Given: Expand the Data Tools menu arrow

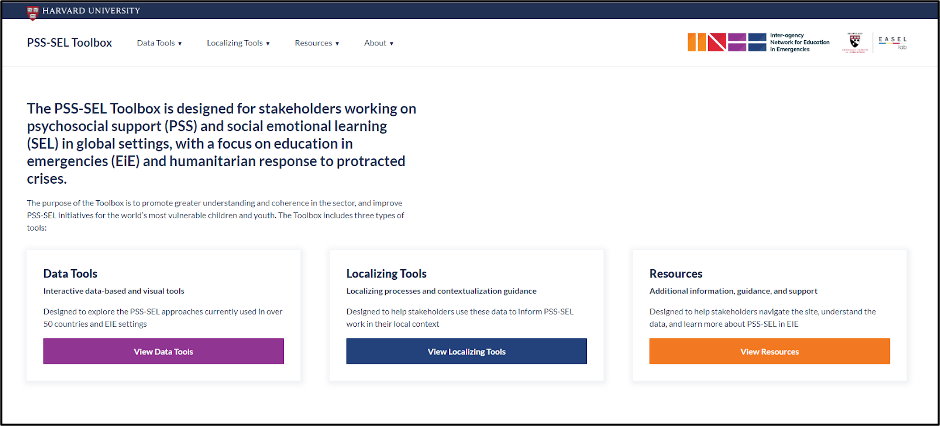Looking at the screenshot, I should (x=180, y=44).
